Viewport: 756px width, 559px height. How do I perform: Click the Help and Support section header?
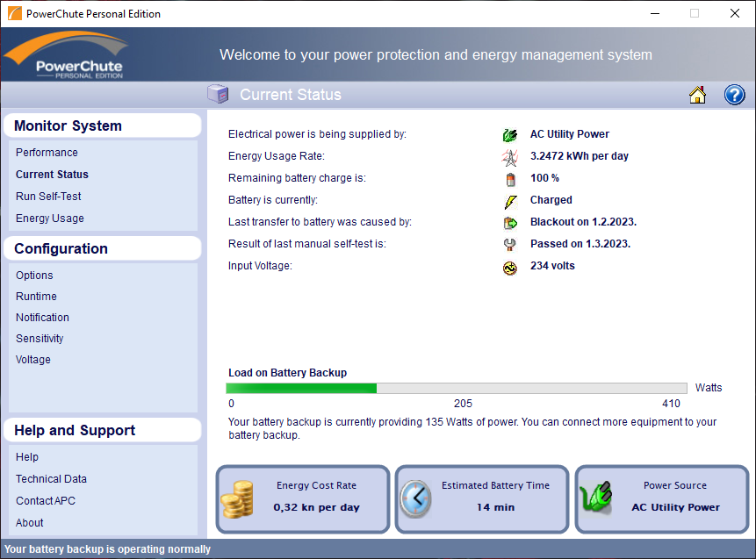point(102,430)
